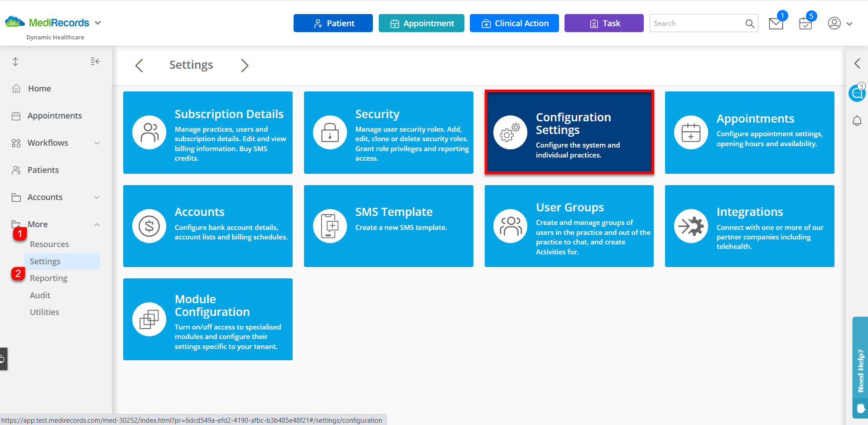Open Appointments in the sidebar
The height and width of the screenshot is (425, 868).
pyautogui.click(x=55, y=116)
